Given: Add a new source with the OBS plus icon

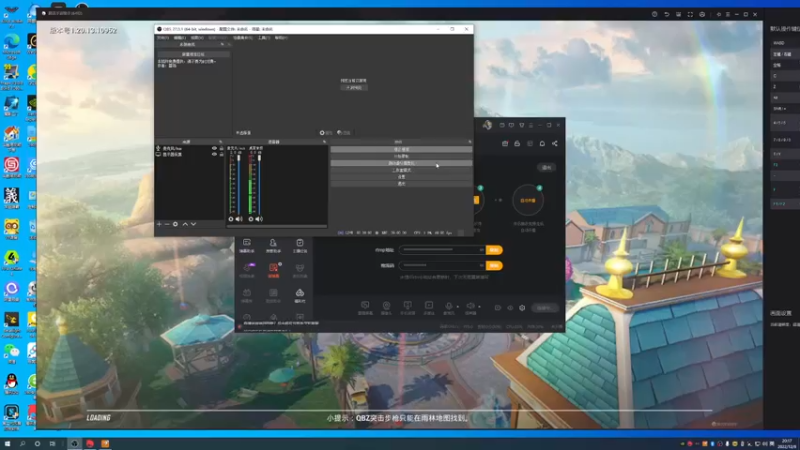Looking at the screenshot, I should point(159,224).
